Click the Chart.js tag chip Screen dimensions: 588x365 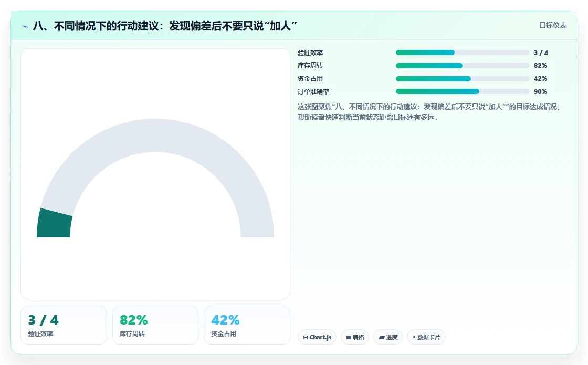pos(317,337)
